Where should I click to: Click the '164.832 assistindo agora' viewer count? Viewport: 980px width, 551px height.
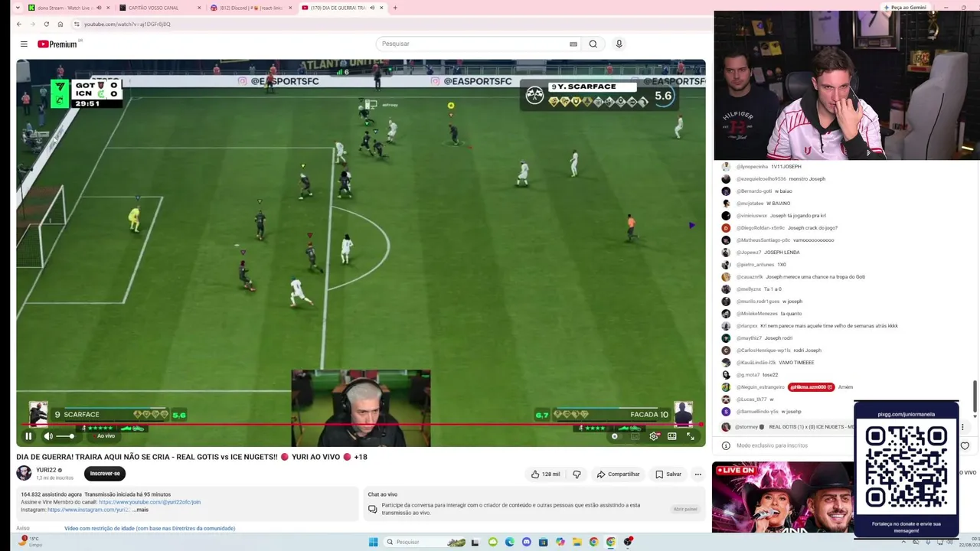(51, 494)
